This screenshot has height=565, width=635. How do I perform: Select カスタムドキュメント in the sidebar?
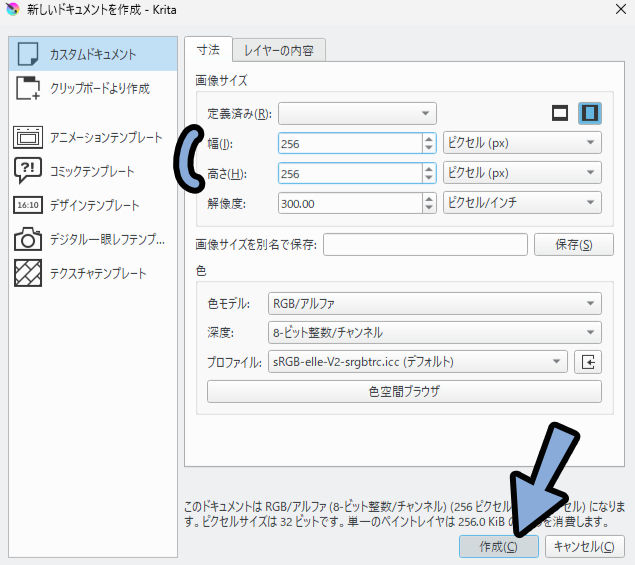coord(93,54)
